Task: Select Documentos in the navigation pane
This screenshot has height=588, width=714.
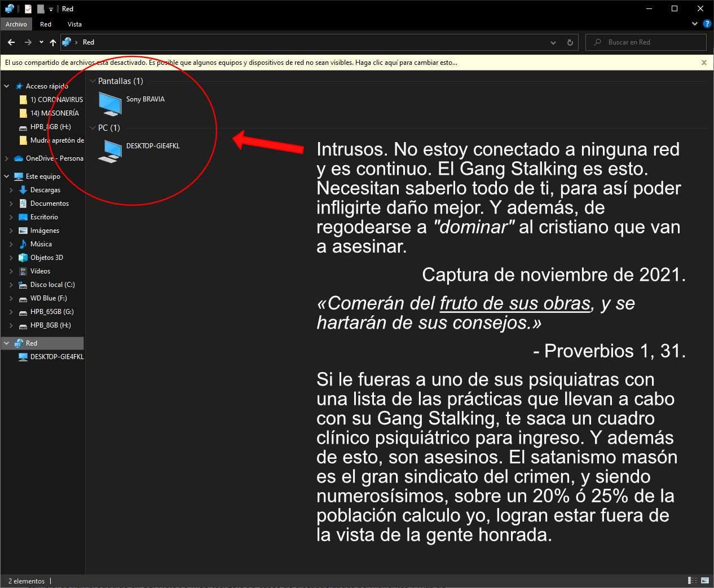Action: tap(49, 204)
